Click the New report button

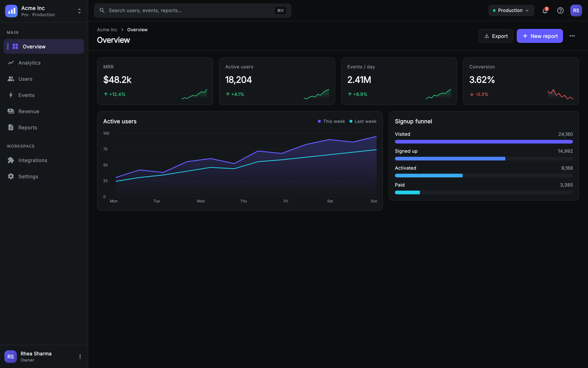(x=540, y=36)
